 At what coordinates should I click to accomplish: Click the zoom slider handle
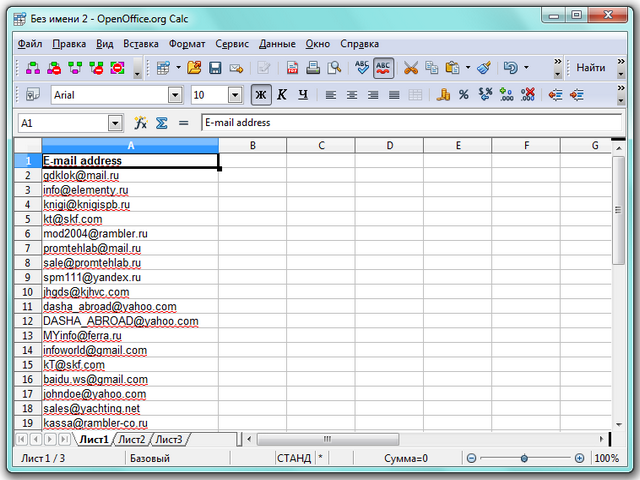click(524, 458)
